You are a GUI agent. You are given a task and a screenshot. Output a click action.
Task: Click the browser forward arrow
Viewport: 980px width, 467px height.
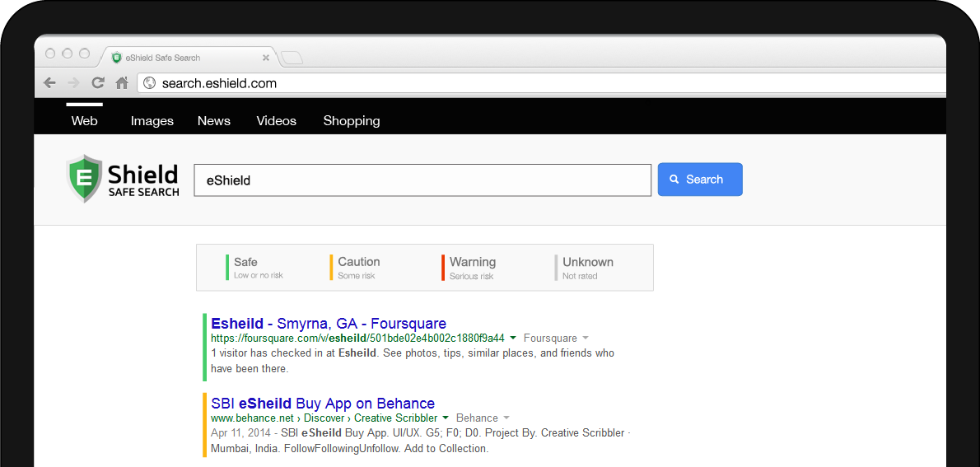coord(74,83)
